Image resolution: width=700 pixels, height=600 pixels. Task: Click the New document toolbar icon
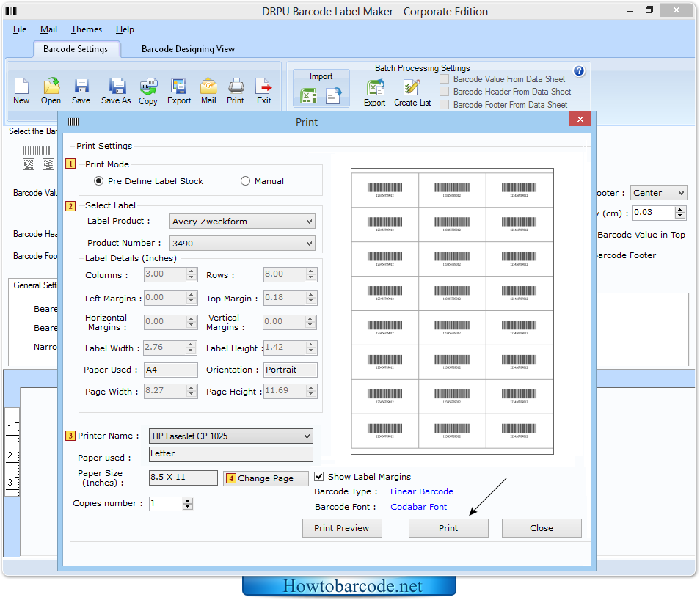tap(21, 86)
